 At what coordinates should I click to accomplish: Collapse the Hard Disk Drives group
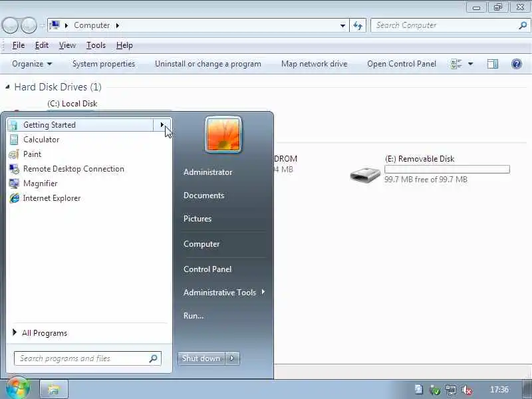point(7,87)
